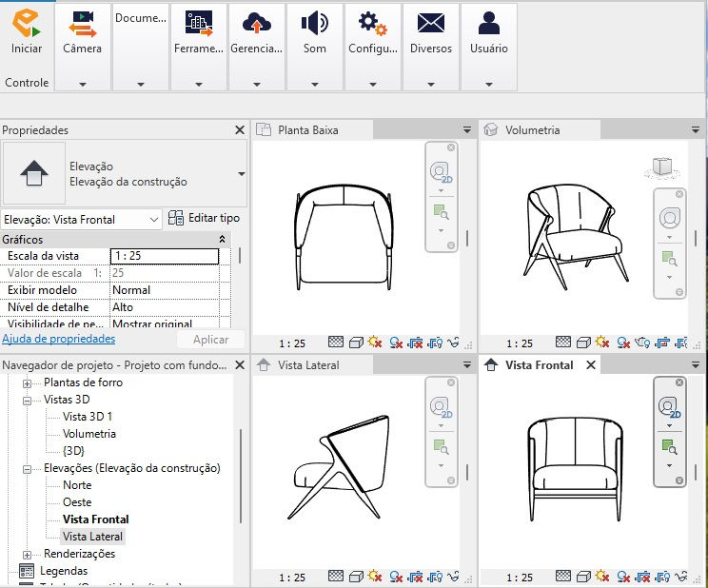Viewport: 708px width, 588px height.
Task: Open Vista 3D 1 in project browser
Action: pyautogui.click(x=88, y=417)
